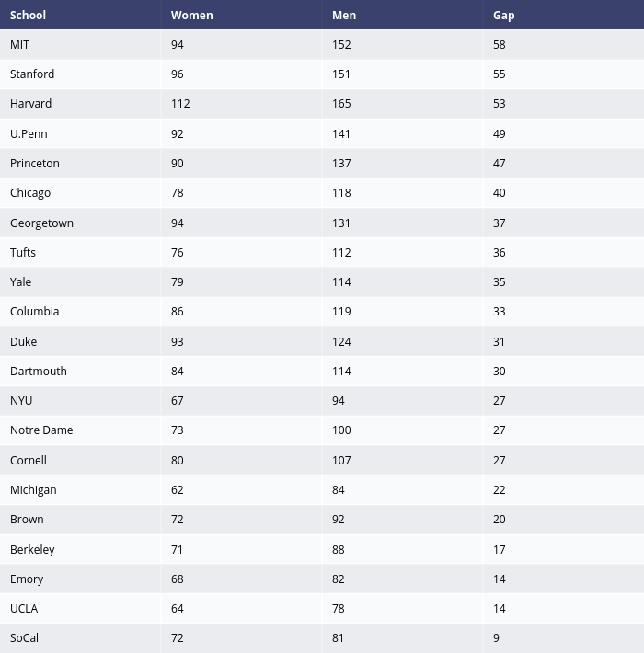Click the Notre Dame school cell

click(41, 430)
